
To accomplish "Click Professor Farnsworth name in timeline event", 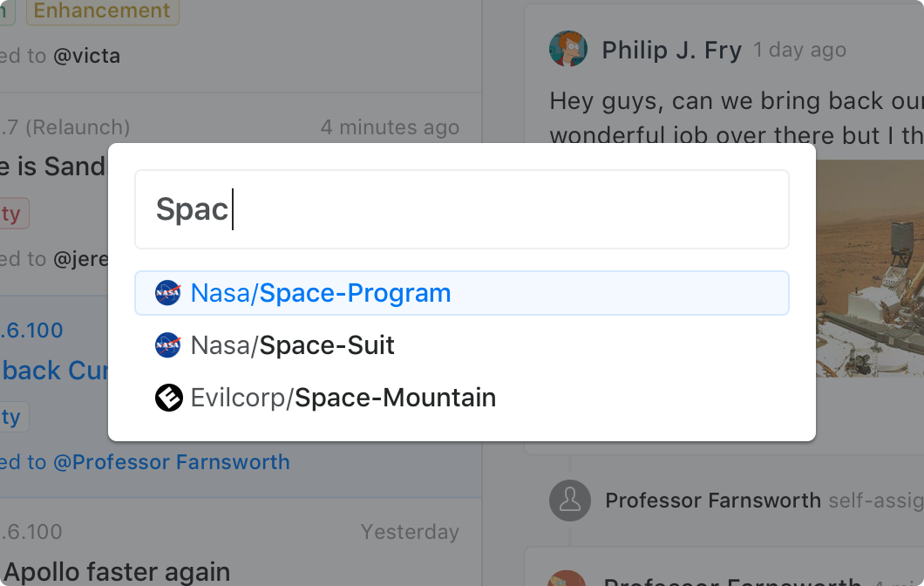I will click(712, 501).
